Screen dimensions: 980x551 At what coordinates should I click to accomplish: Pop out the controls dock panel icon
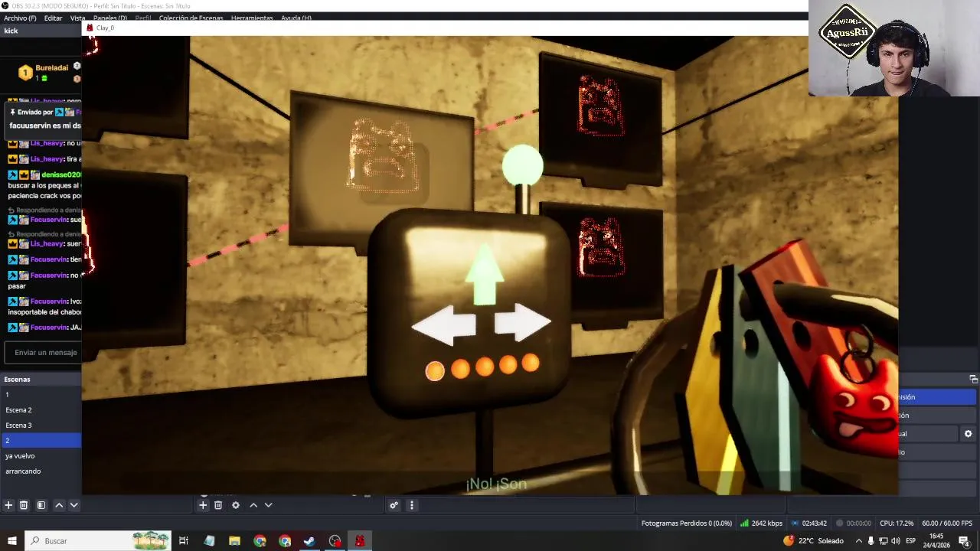click(x=973, y=379)
